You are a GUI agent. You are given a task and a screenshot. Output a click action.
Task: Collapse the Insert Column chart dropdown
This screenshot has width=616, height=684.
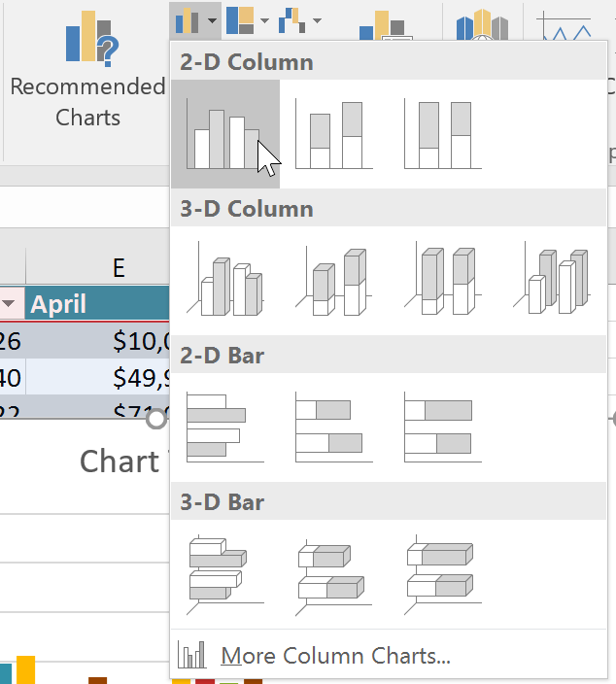194,18
